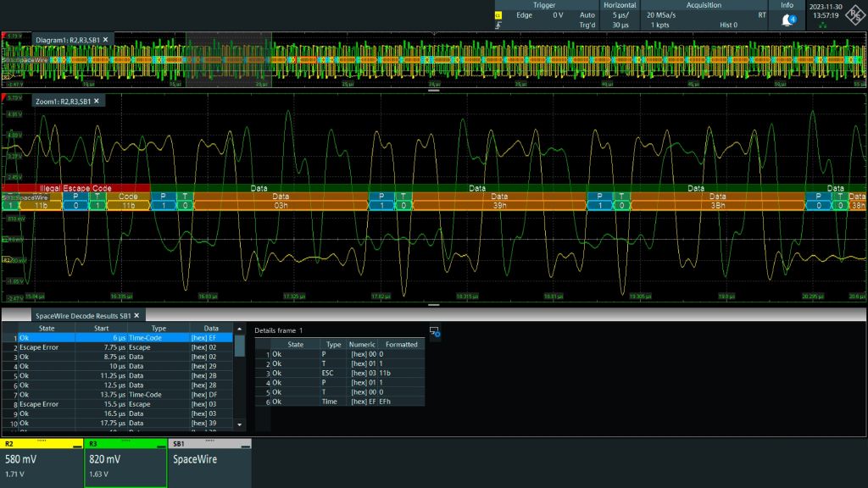Click the network status icon below the clock
The height and width of the screenshot is (488, 868).
(822, 25)
